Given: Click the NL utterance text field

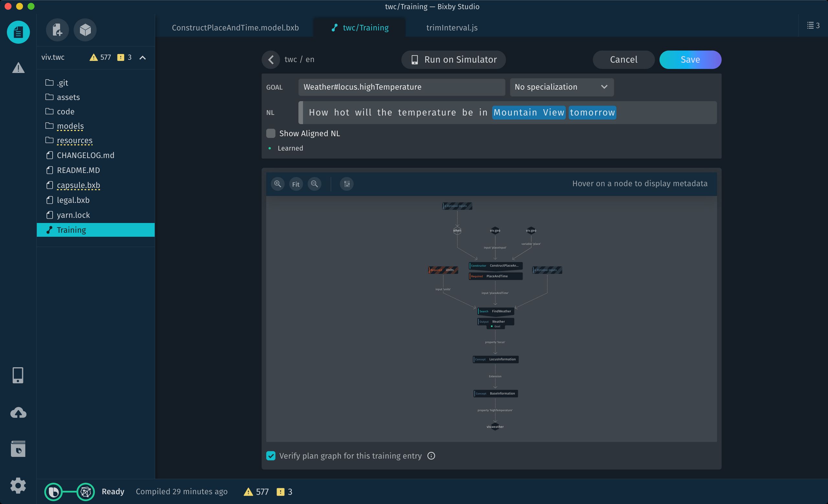Looking at the screenshot, I should tap(507, 113).
